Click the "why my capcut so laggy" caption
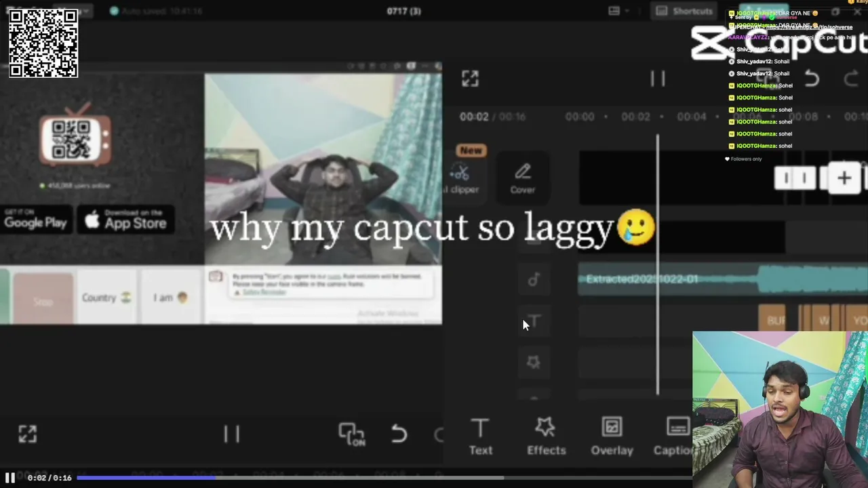 click(x=433, y=228)
